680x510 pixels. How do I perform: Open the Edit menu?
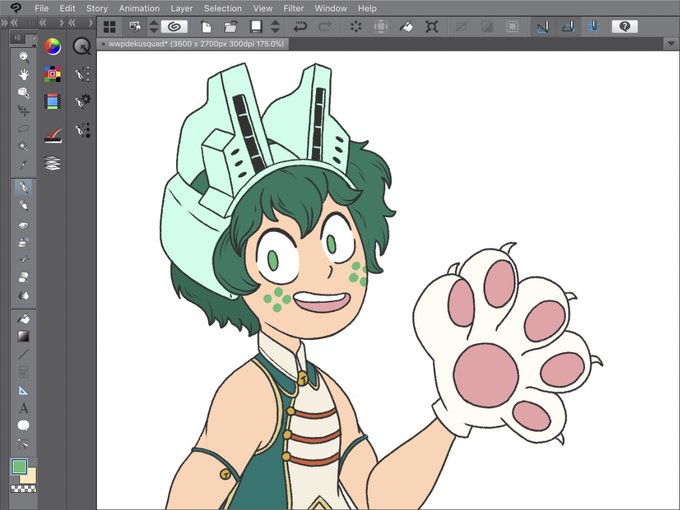point(67,8)
